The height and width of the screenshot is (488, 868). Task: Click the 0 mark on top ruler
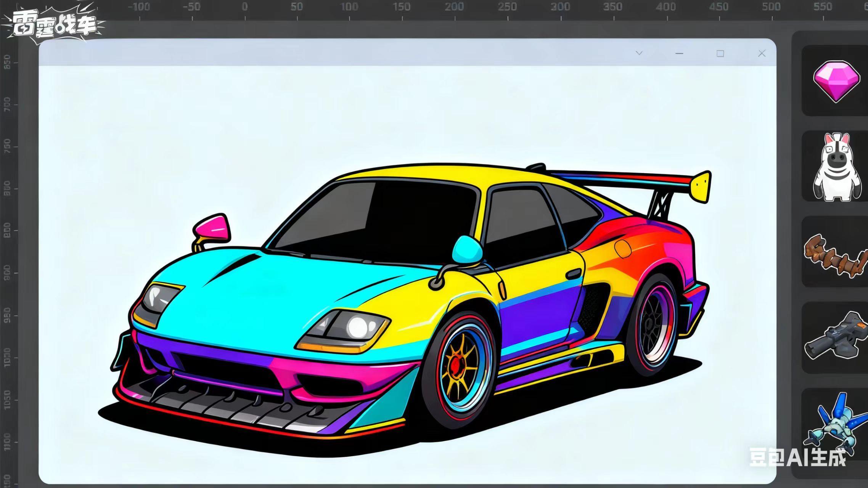click(x=244, y=7)
